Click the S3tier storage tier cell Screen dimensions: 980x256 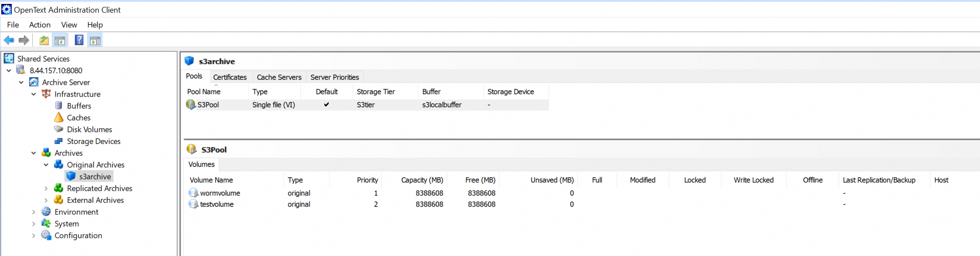(x=366, y=105)
